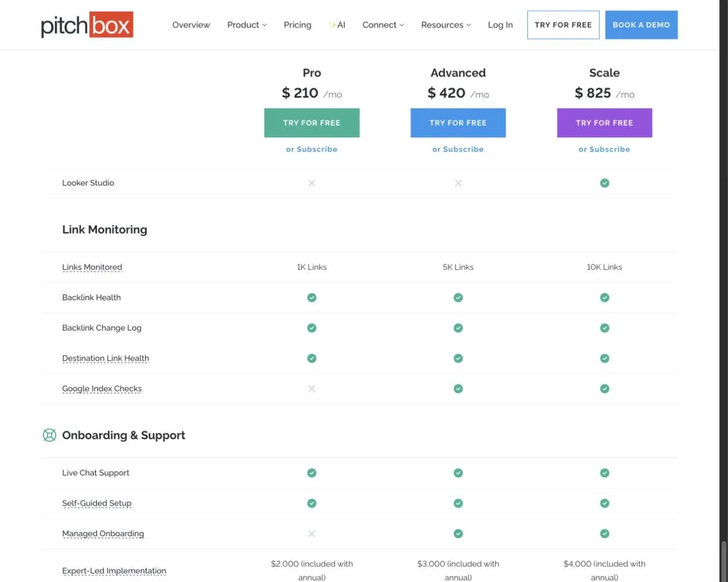
Task: Click Backlink Change Log checkmark under Scale
Action: (604, 328)
